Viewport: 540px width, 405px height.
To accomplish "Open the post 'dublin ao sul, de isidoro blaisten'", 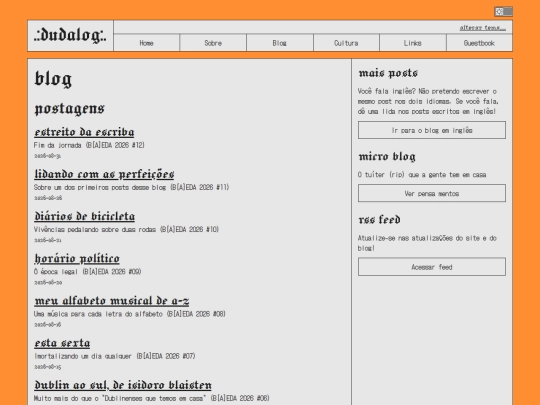I will click(123, 385).
